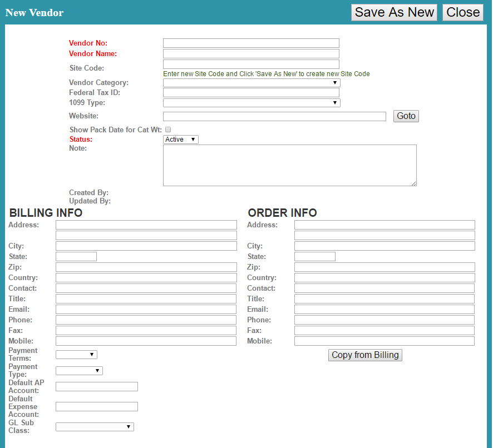Click the Federal Tax ID field

coord(251,93)
